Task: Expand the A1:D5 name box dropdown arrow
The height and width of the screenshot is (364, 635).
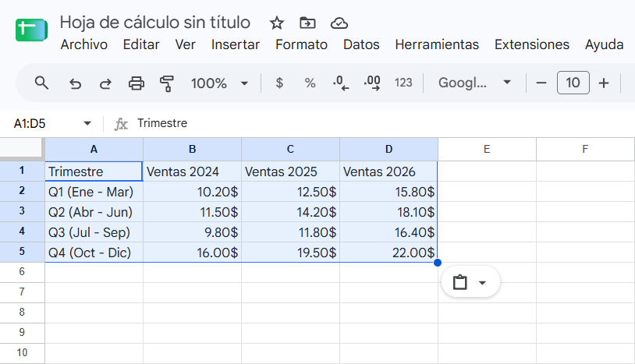Action: tap(87, 123)
